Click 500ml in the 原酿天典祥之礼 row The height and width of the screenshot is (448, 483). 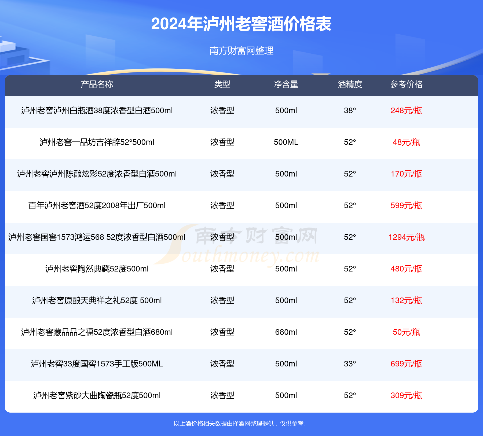[x=286, y=300]
